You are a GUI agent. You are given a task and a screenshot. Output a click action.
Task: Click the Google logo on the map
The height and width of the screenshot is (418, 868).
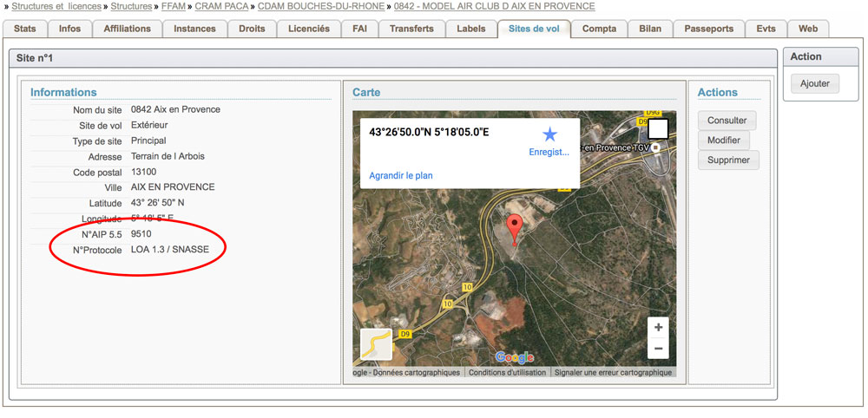[515, 357]
